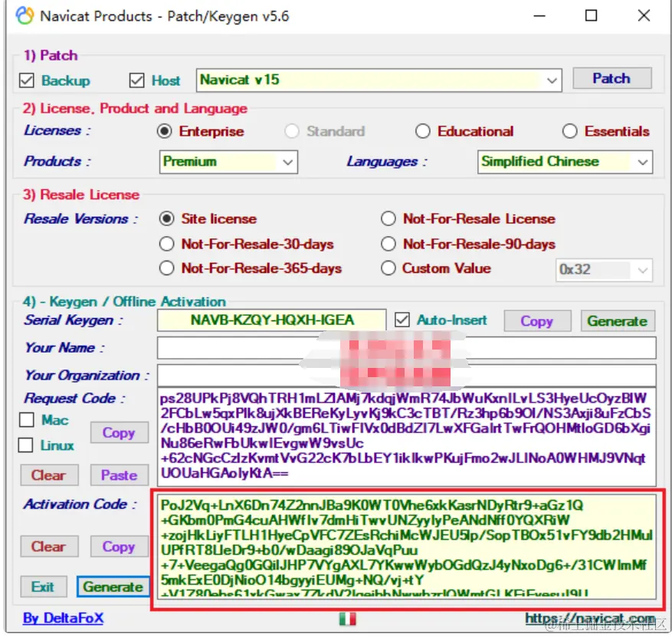Open the Navicat v15 version dropdown
Viewport: 672px width, 637px height.
tap(379, 80)
